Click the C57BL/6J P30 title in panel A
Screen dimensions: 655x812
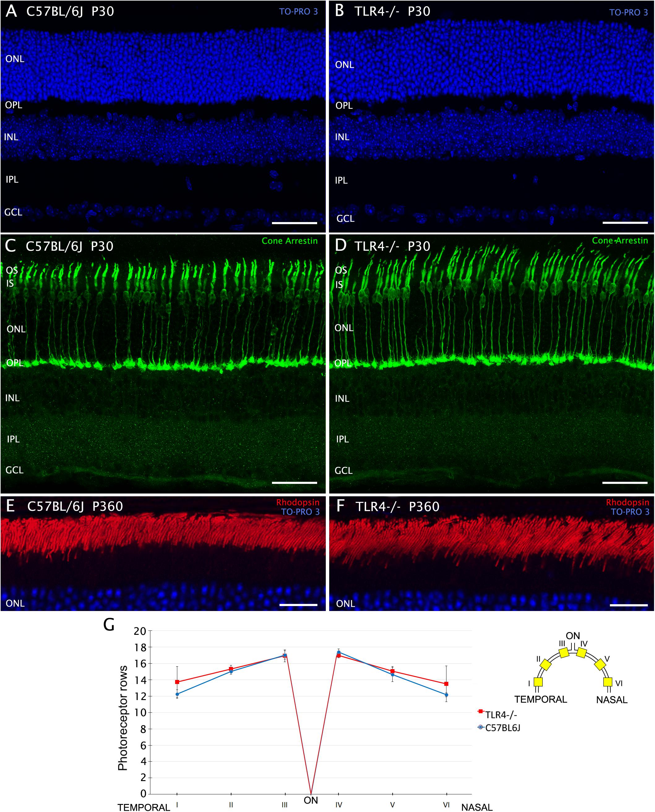tap(70, 12)
